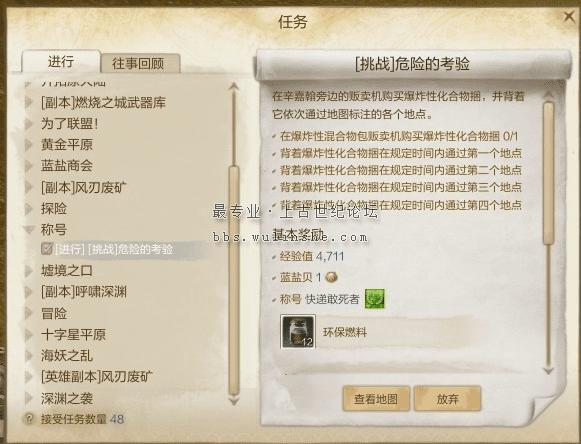Click description panel scroll up arrow
The width and height of the screenshot is (581, 444).
pyautogui.click(x=548, y=96)
